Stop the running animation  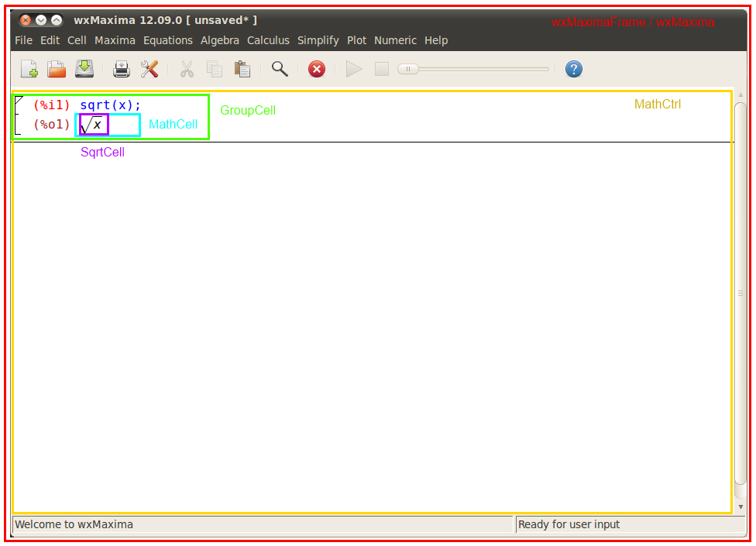(x=381, y=69)
